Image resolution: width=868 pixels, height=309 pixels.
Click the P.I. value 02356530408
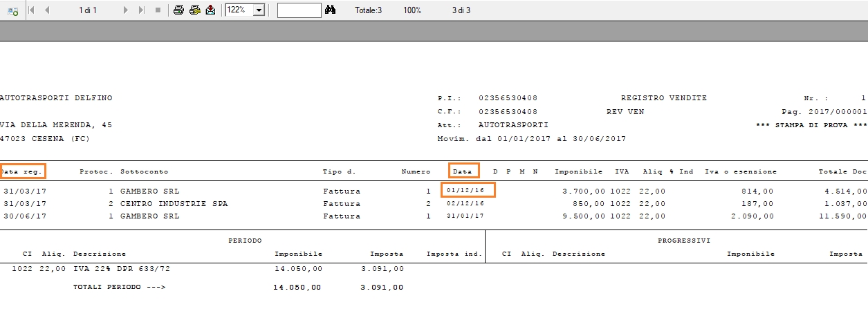pos(508,98)
